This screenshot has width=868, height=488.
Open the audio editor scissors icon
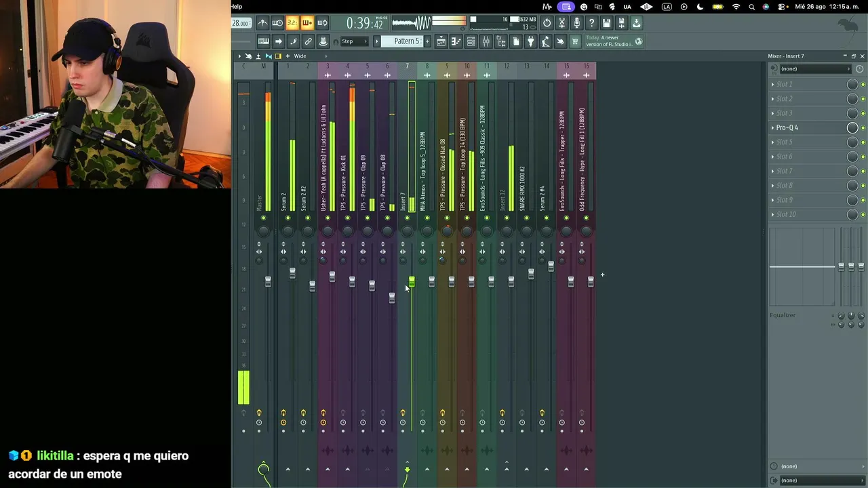click(x=561, y=23)
